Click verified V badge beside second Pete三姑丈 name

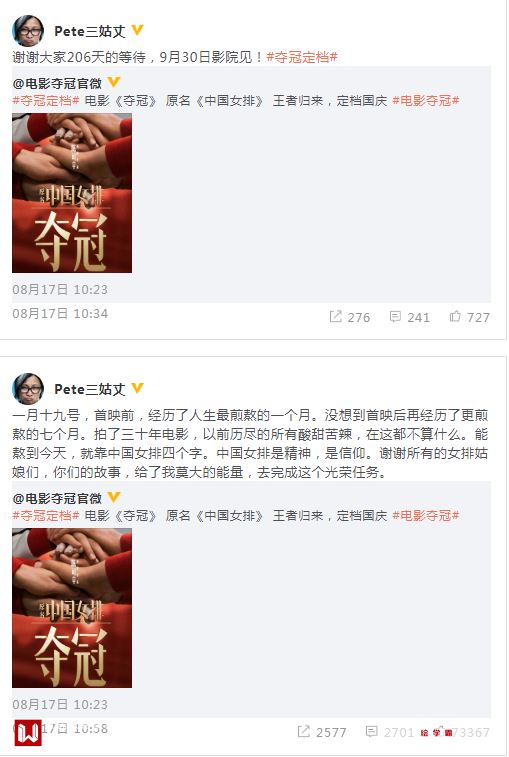click(x=137, y=388)
